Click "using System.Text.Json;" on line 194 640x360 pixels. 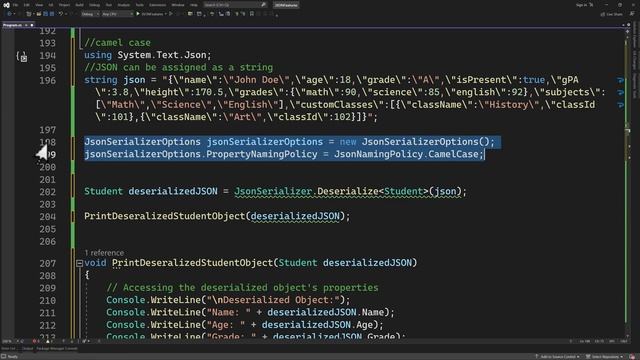click(x=148, y=55)
